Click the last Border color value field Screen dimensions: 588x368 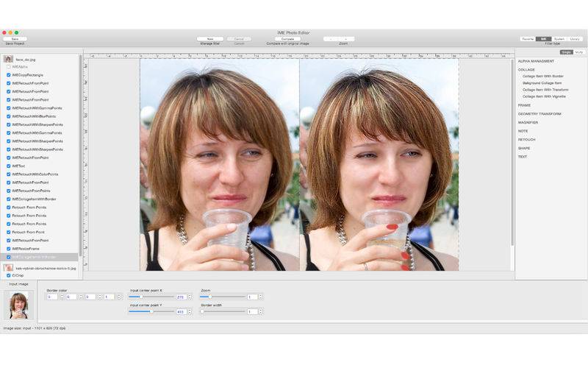(109, 297)
